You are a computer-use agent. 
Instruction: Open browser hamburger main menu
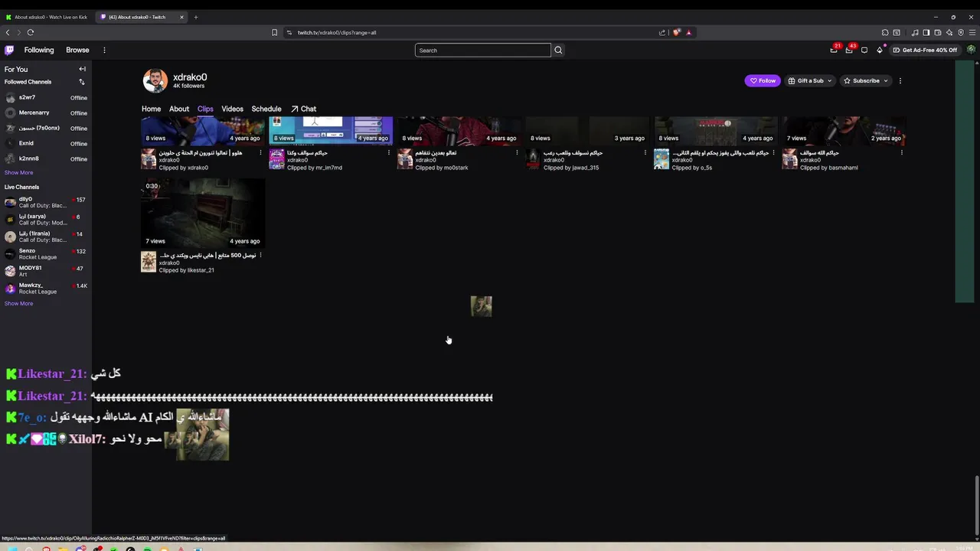pos(972,32)
